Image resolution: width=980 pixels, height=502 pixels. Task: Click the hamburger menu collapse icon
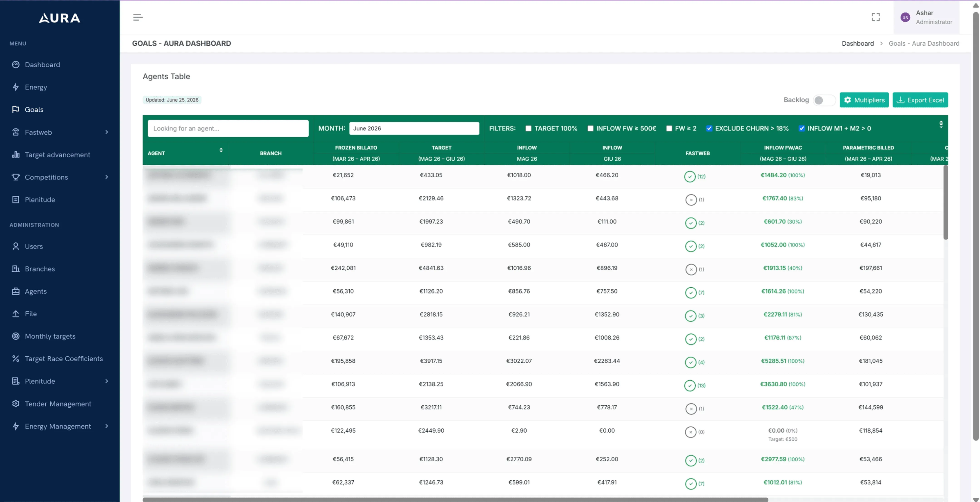click(138, 17)
